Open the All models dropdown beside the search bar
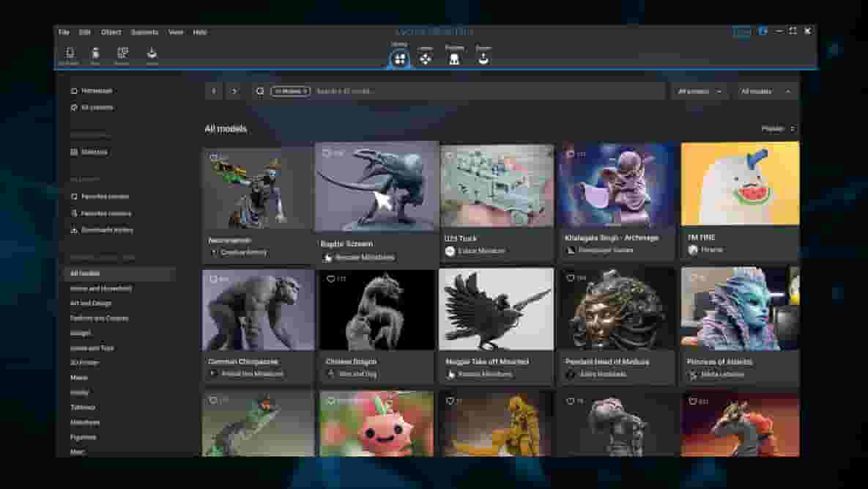The width and height of the screenshot is (868, 489). [x=765, y=92]
